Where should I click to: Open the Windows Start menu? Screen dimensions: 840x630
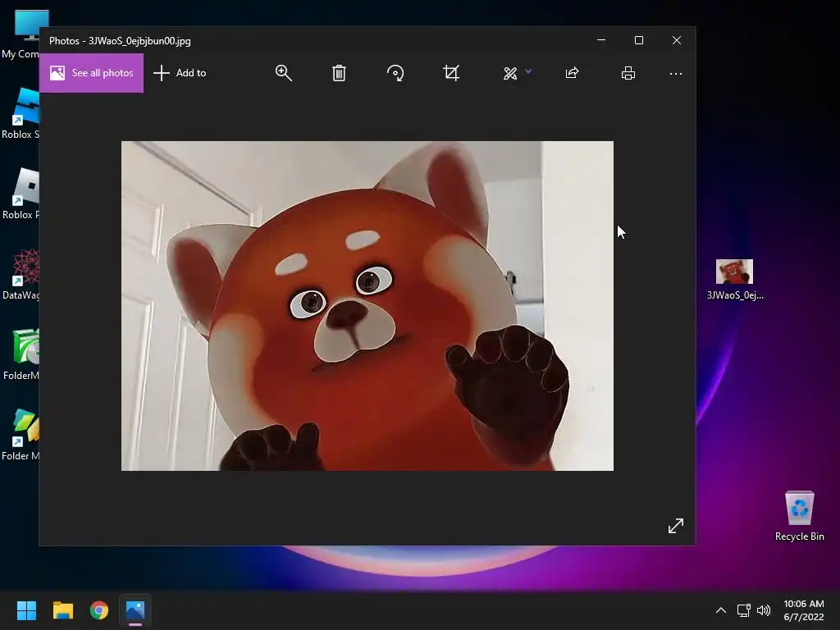26,610
